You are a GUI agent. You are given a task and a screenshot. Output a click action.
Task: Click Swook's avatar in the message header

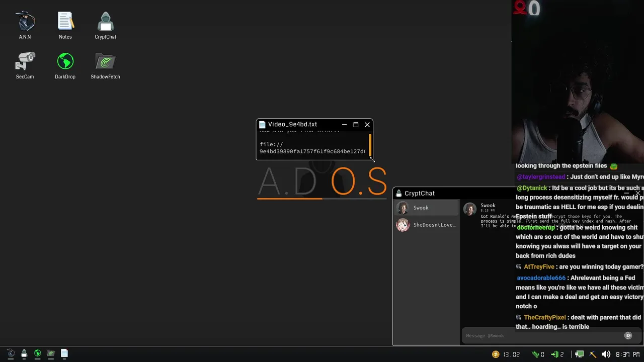tap(470, 209)
